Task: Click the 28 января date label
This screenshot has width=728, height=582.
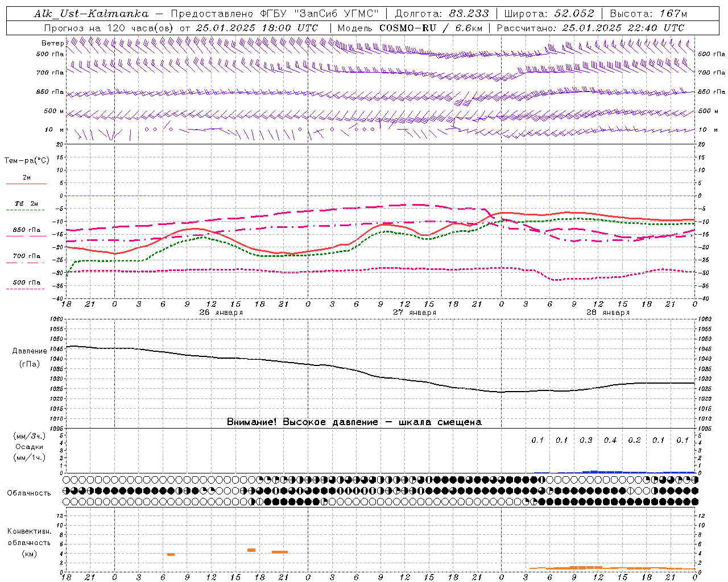Action: pyautogui.click(x=608, y=313)
